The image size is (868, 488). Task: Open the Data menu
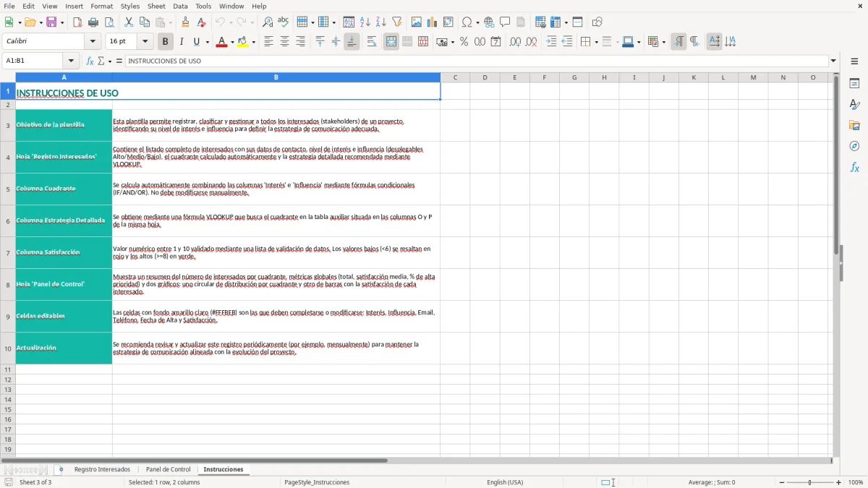[180, 6]
